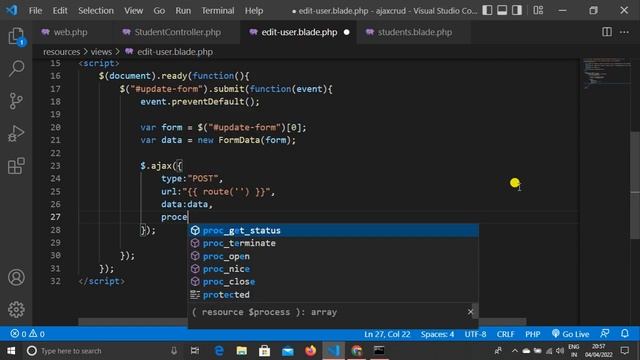The image size is (640, 360).
Task: Open Chrome from taskbar
Action: (x=357, y=351)
